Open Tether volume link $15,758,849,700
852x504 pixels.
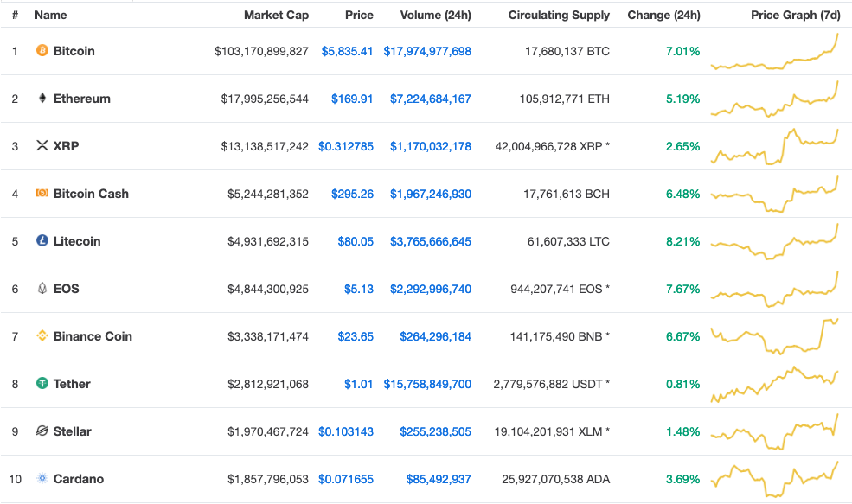(427, 384)
